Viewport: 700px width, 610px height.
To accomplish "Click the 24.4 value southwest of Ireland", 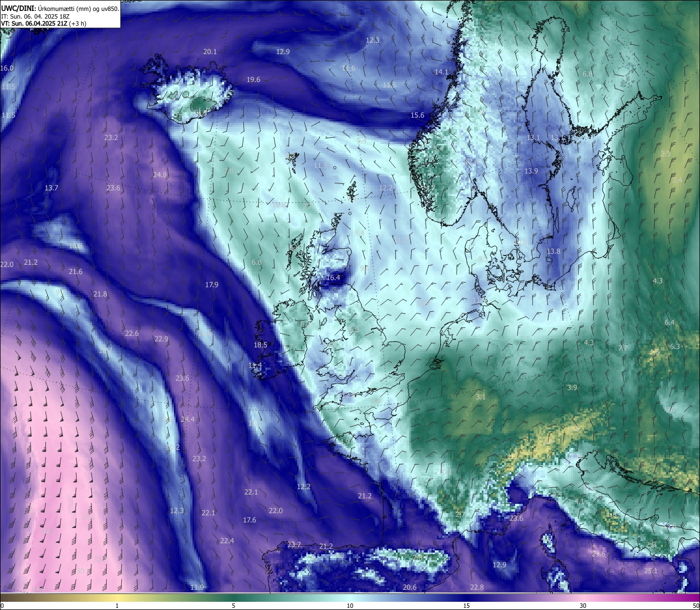I will [188, 420].
